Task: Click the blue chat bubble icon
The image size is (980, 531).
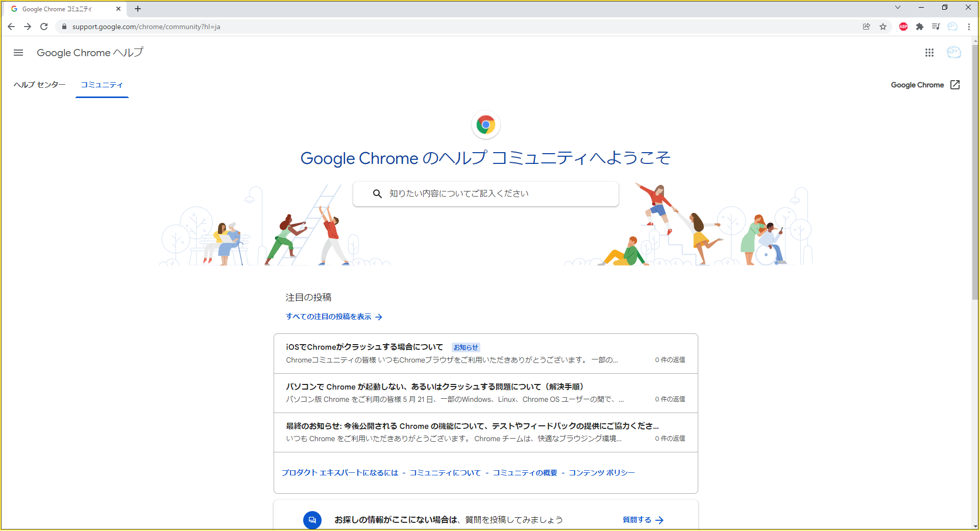Action: (312, 520)
